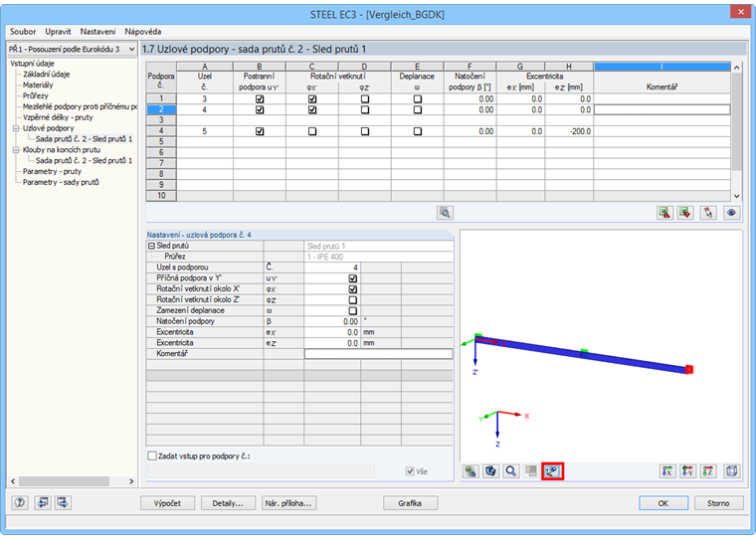Toggle 'Zamezení deplanace' checkbox in settings
This screenshot has height=539, width=756.
[x=352, y=311]
